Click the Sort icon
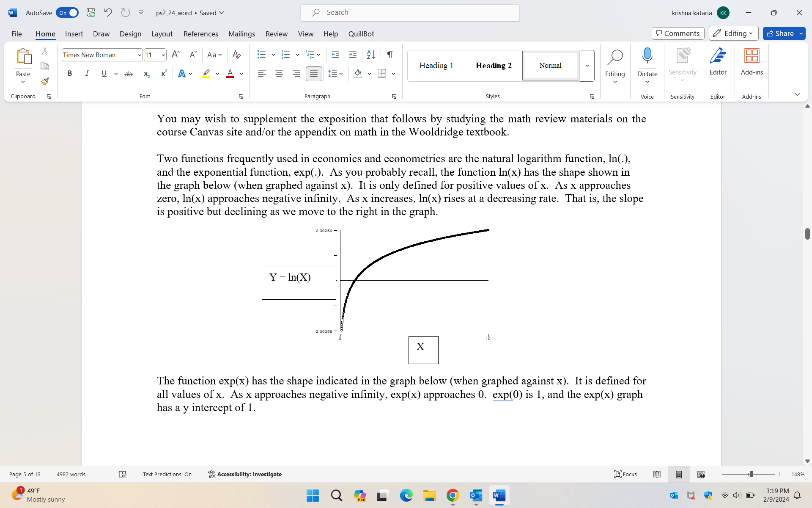Viewport: 812px width, 508px height. point(371,55)
